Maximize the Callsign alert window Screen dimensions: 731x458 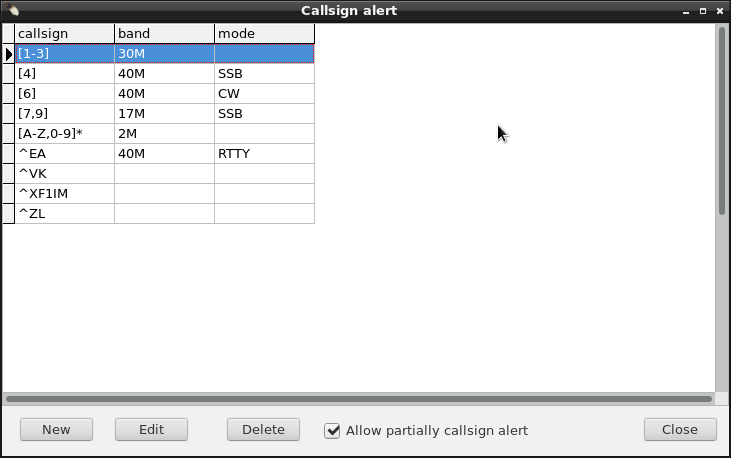click(x=703, y=11)
